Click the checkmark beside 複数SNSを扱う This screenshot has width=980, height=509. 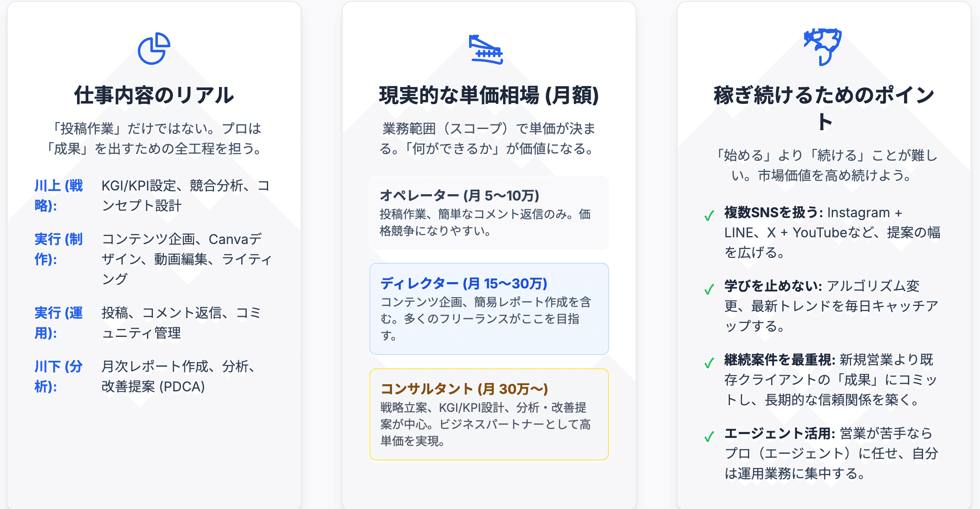click(709, 216)
